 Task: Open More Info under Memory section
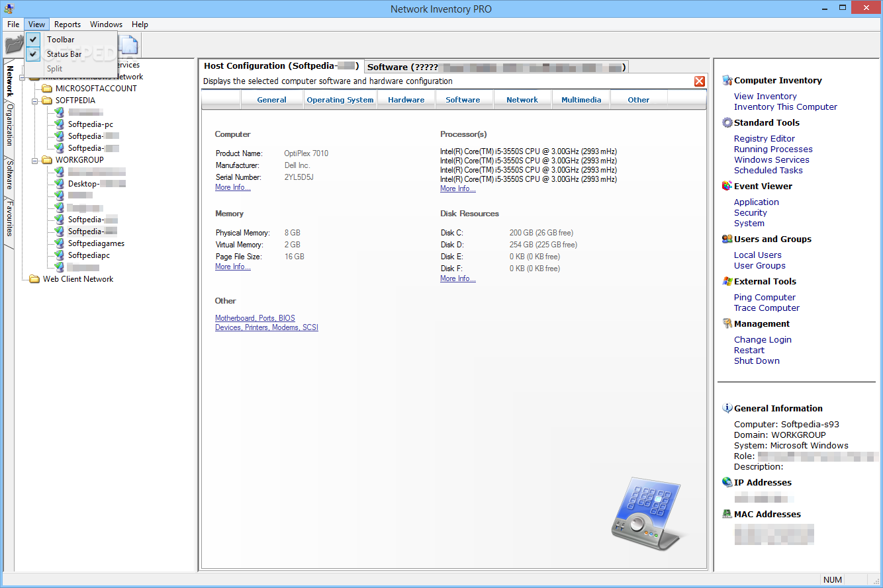click(233, 267)
